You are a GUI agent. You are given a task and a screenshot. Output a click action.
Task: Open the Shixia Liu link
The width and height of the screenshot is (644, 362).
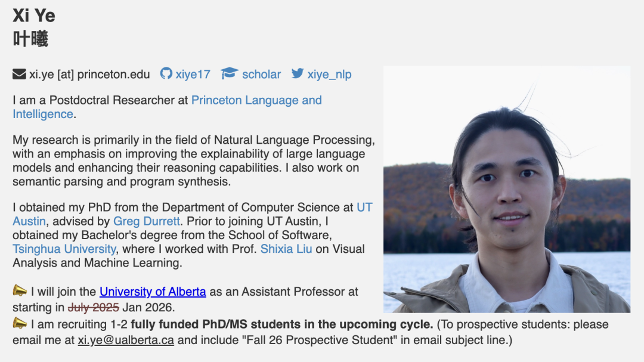(286, 249)
